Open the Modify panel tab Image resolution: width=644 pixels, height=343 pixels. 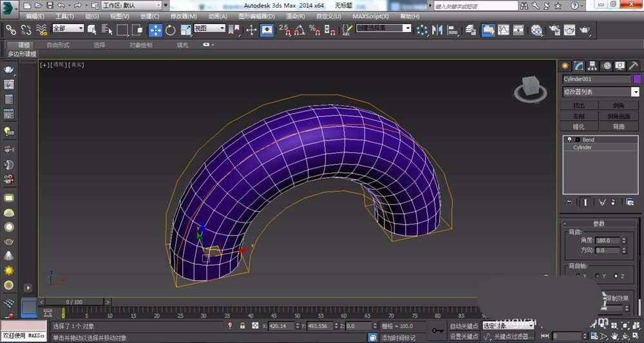pos(579,66)
